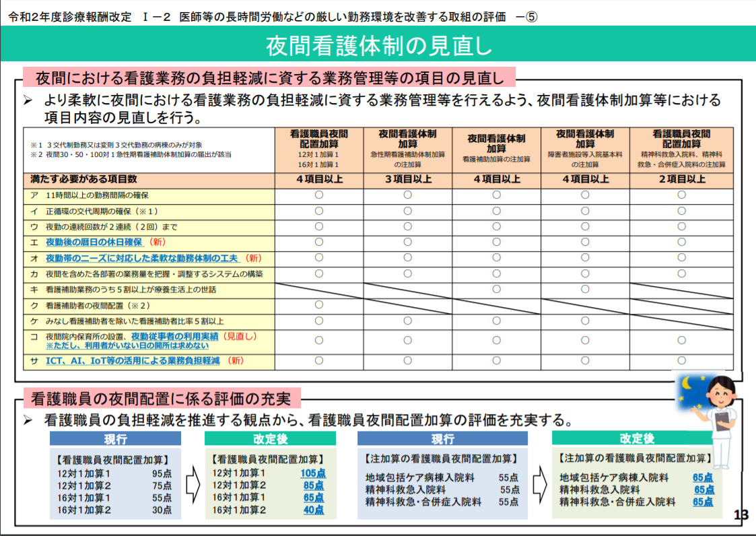The height and width of the screenshot is (536, 756).
Task: Click the blue 現行 header above 看護職員夜間配置加算
Action: click(115, 438)
